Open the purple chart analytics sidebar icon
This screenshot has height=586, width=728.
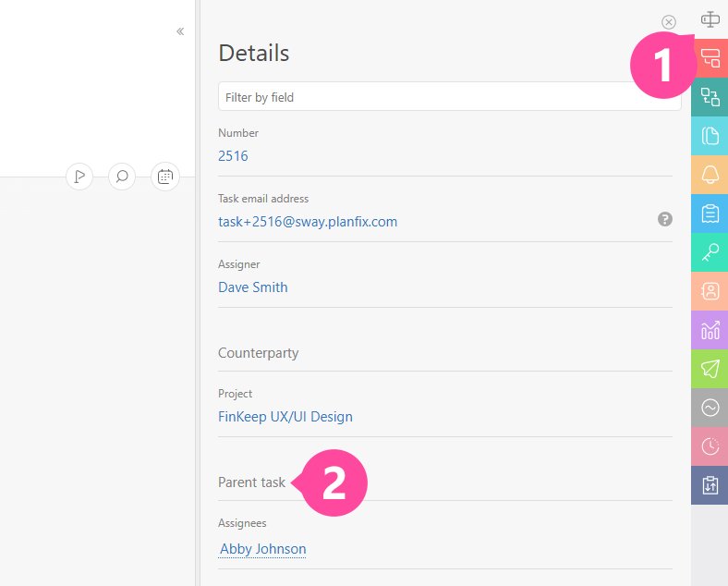710,330
